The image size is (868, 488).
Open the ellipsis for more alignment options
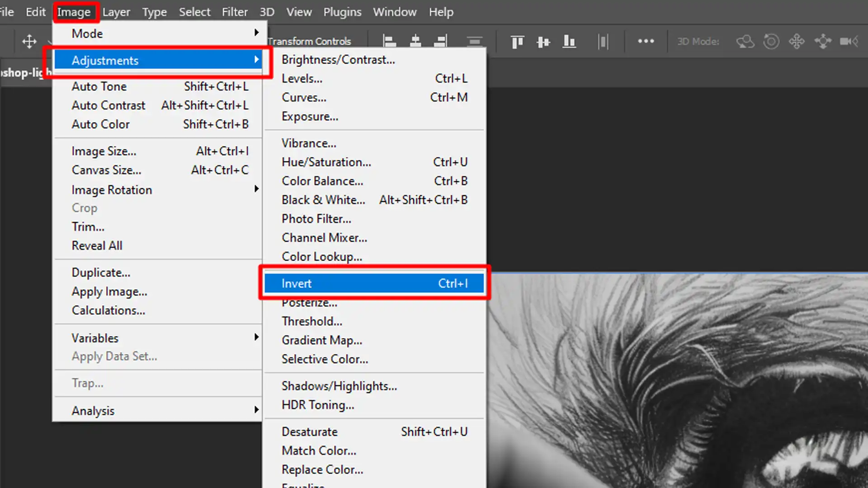pos(645,41)
